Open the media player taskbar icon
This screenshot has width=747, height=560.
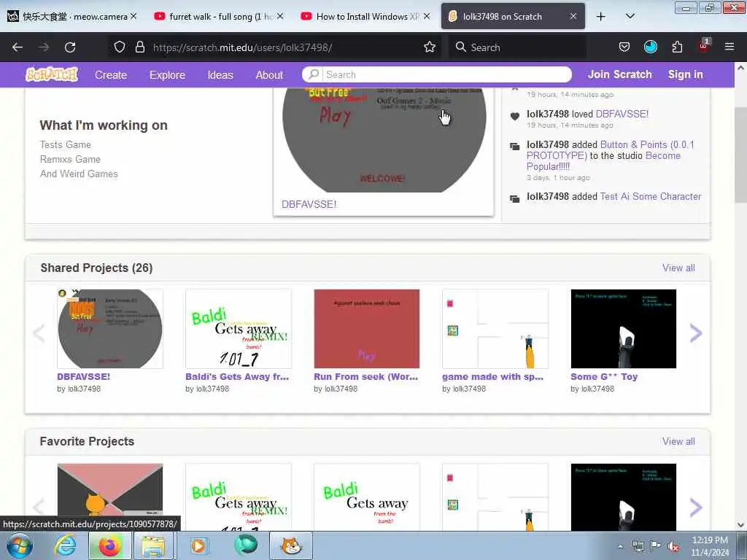pos(198,545)
